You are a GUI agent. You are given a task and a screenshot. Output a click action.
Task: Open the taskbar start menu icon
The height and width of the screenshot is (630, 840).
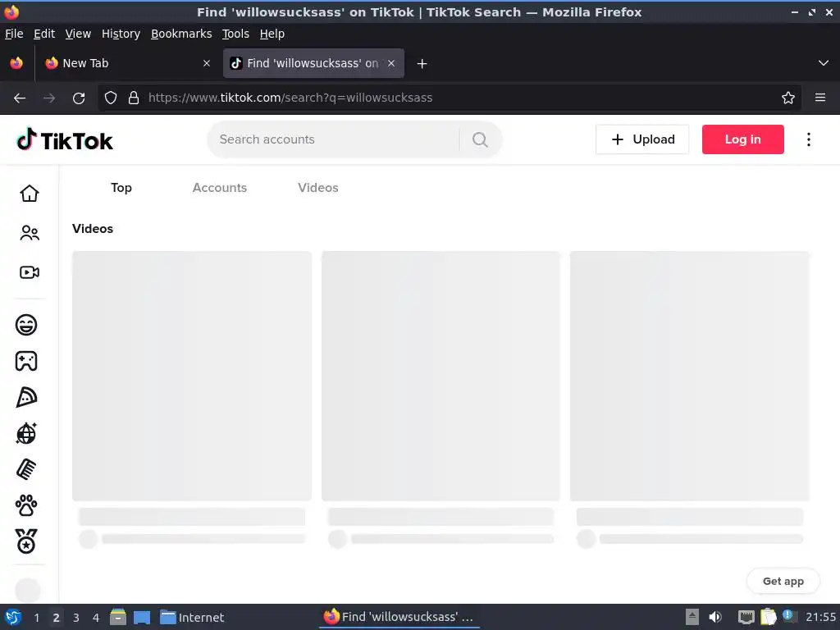[13, 617]
